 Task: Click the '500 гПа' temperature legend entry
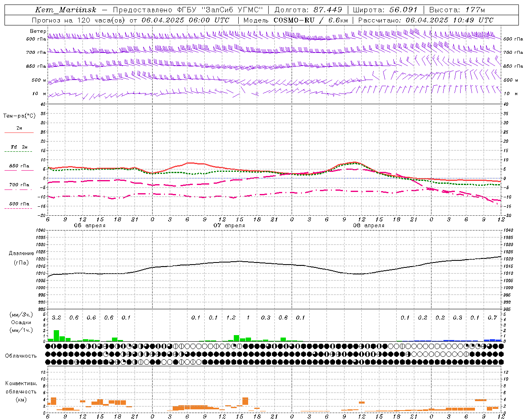(x=19, y=204)
